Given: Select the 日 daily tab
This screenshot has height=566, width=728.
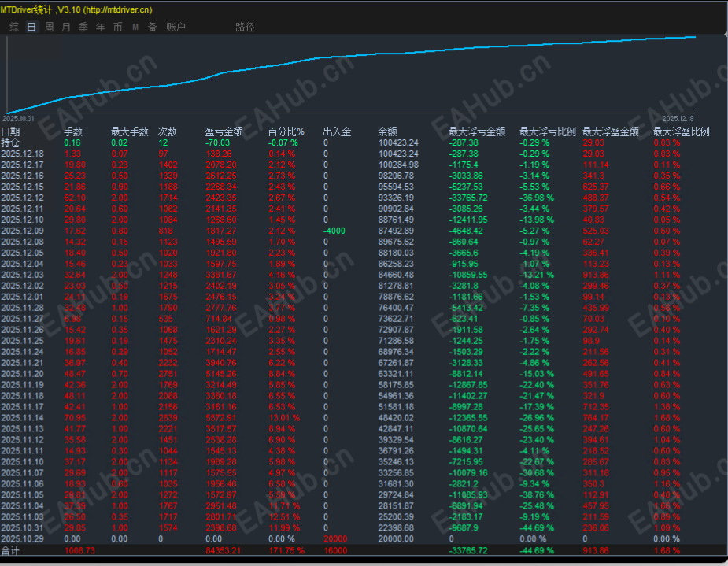Looking at the screenshot, I should tap(31, 28).
